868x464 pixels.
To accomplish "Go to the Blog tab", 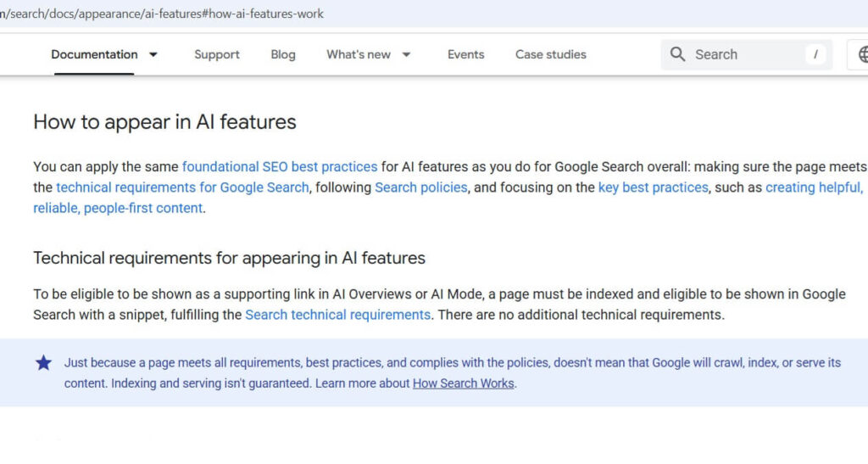I will tap(283, 54).
